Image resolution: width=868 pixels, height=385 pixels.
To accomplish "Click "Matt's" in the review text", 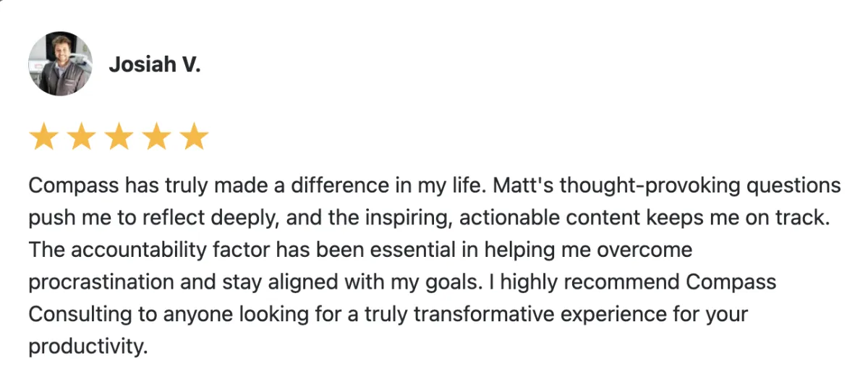I will (524, 186).
